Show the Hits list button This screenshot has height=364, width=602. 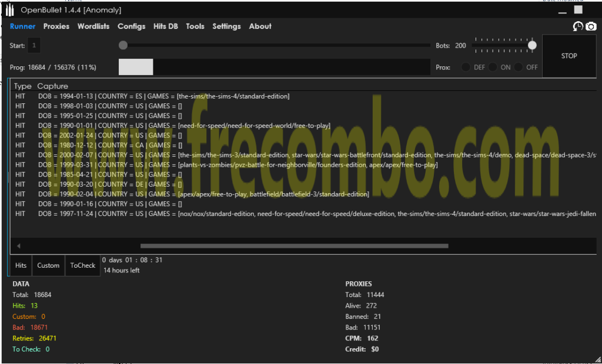21,265
